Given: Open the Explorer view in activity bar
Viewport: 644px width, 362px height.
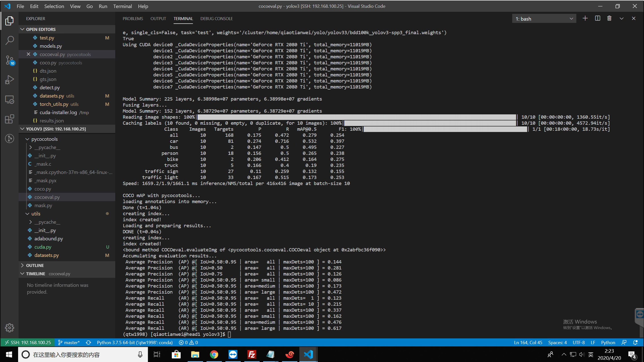Looking at the screenshot, I should click(x=9, y=21).
